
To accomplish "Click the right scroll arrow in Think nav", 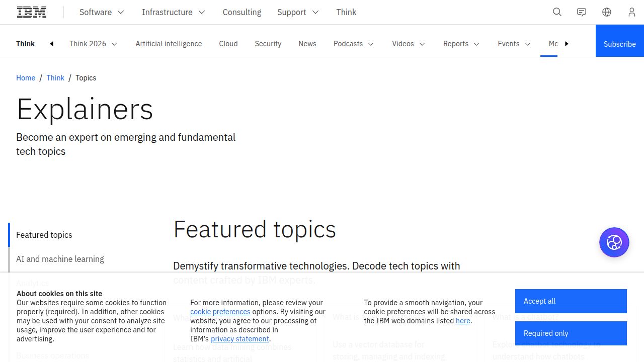I will pos(567,44).
